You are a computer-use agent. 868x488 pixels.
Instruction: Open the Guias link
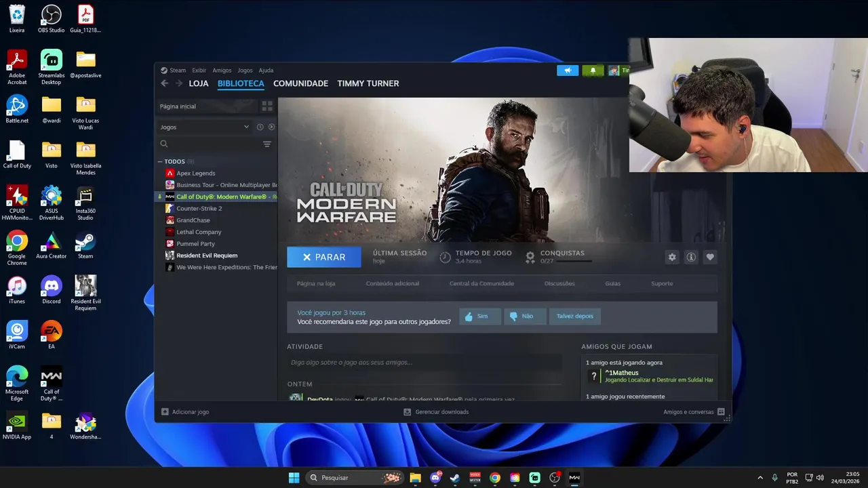[x=612, y=283]
